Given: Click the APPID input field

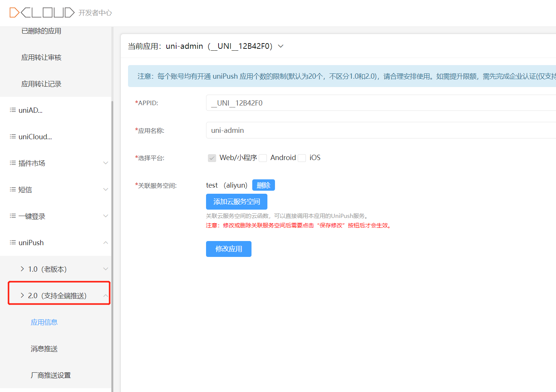Looking at the screenshot, I should point(381,103).
